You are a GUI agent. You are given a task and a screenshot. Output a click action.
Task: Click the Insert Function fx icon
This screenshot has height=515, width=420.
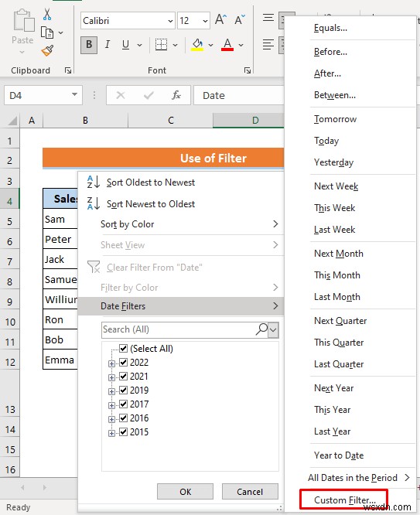176,95
